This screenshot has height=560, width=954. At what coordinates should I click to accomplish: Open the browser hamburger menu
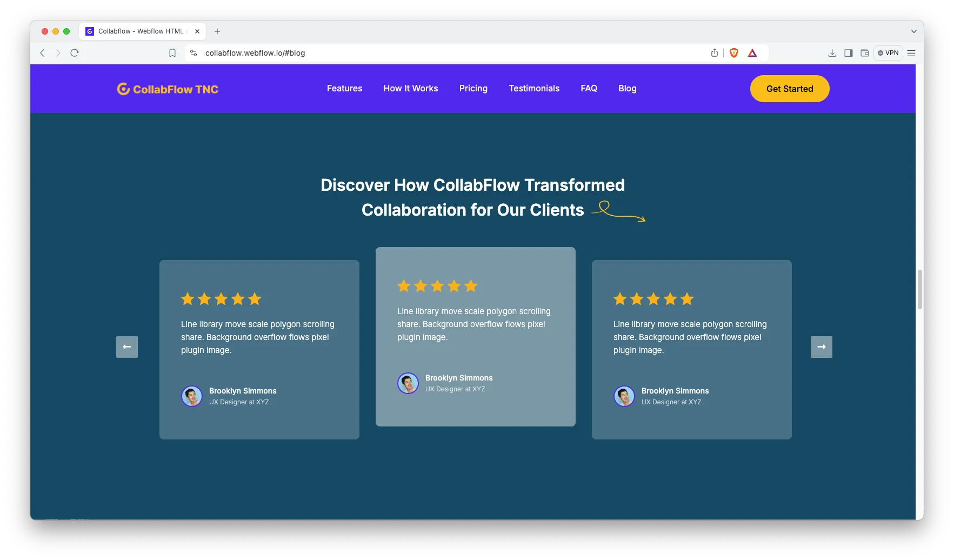click(911, 53)
